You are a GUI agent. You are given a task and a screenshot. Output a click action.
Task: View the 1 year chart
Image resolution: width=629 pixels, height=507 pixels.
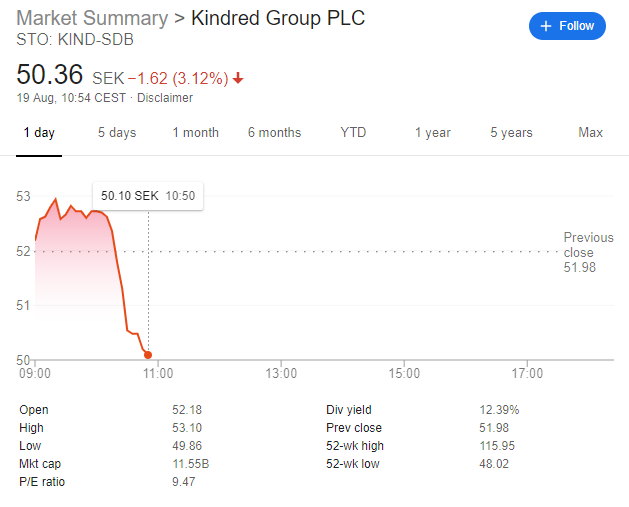click(433, 133)
